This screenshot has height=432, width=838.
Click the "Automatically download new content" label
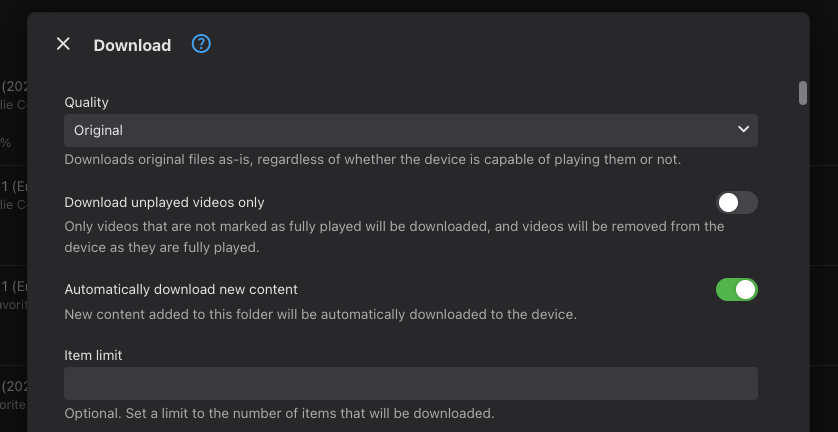[x=181, y=289]
